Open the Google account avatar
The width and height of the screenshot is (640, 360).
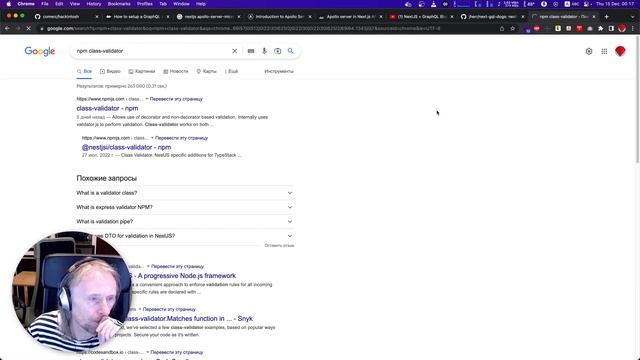pos(620,51)
